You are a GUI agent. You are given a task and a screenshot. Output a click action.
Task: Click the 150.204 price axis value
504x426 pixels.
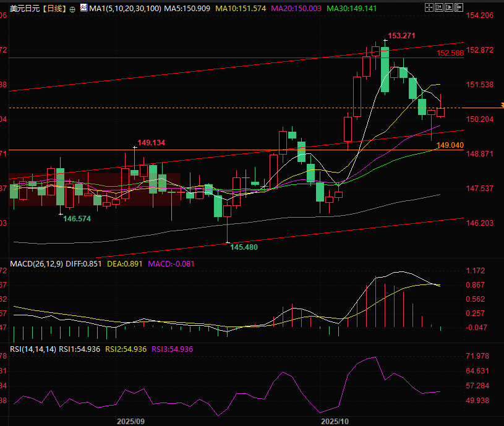pos(479,119)
